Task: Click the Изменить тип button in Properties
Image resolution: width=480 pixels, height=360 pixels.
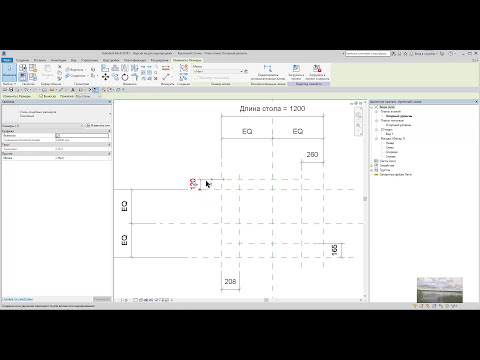Action: pos(98,126)
